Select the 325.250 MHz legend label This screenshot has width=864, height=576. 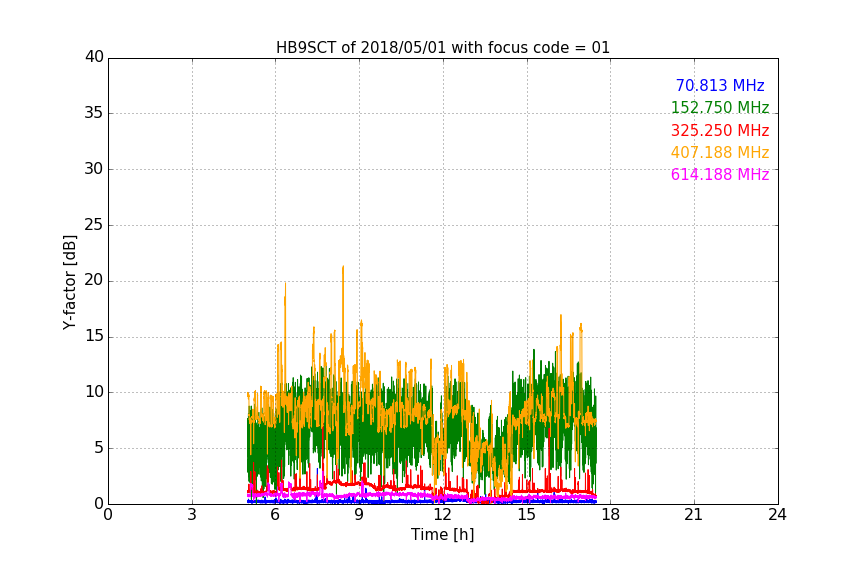720,130
